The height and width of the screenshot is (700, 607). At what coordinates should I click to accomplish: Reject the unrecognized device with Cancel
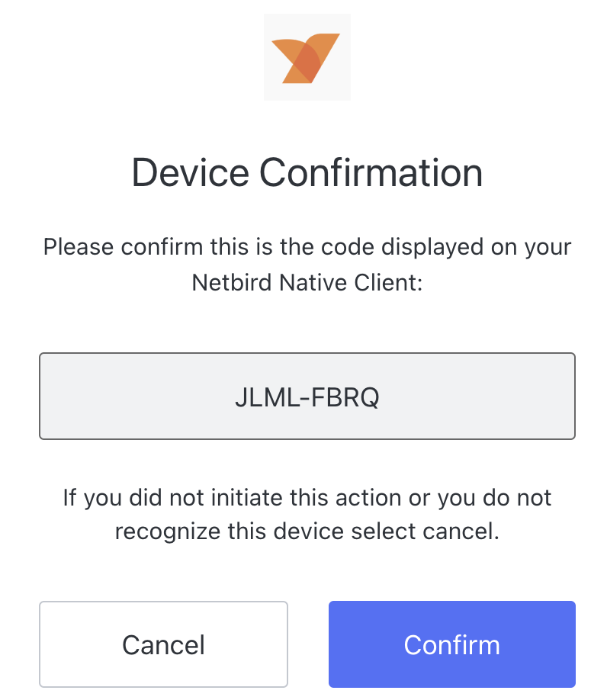163,644
